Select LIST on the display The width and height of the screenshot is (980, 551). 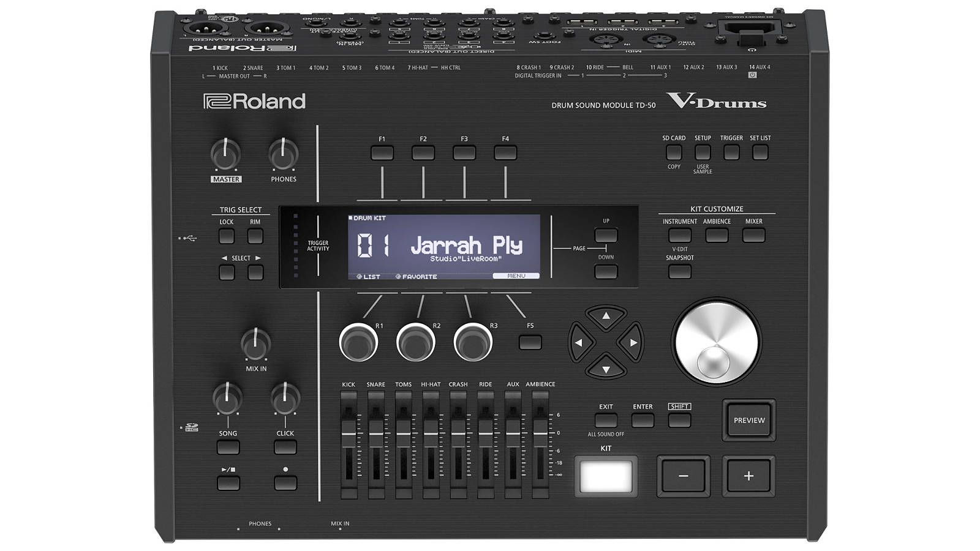(369, 277)
